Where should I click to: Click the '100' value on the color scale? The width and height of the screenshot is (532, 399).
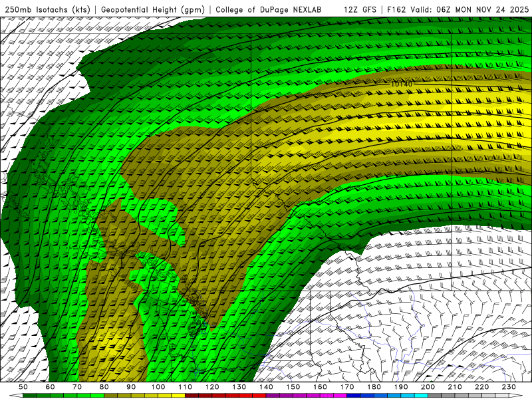(x=158, y=387)
